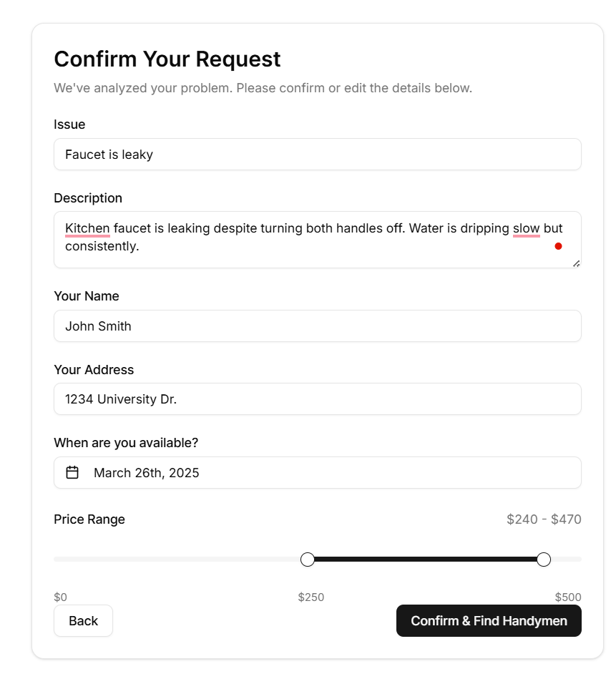Click the underlined word slow in description
The height and width of the screenshot is (684, 616).
point(526,228)
